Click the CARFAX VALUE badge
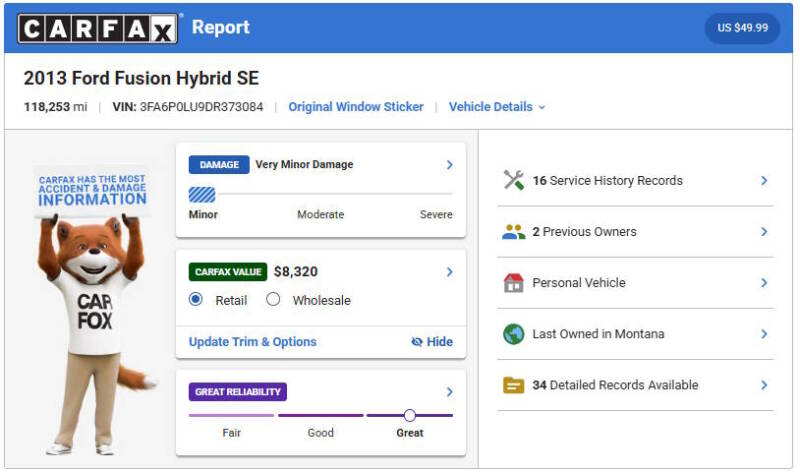The image size is (800, 472). [228, 272]
